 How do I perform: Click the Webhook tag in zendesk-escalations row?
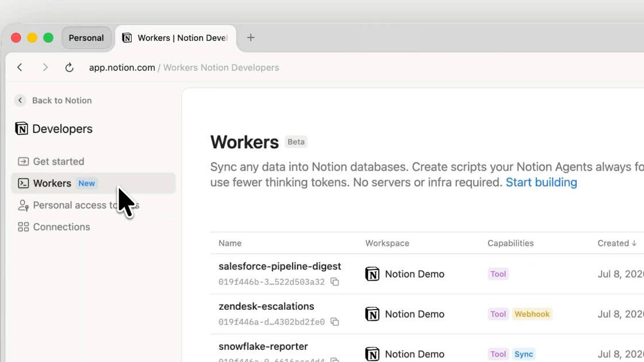pyautogui.click(x=532, y=314)
